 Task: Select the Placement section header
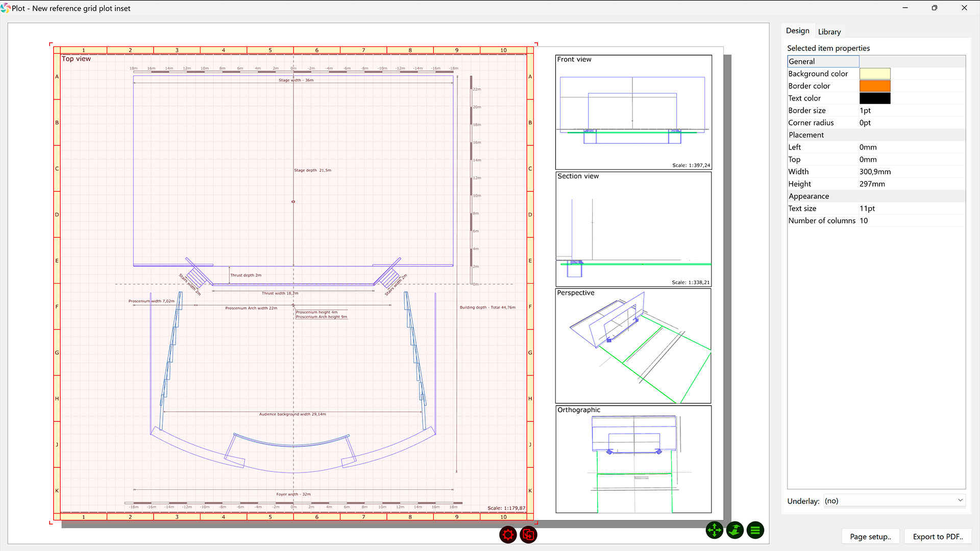coord(876,135)
